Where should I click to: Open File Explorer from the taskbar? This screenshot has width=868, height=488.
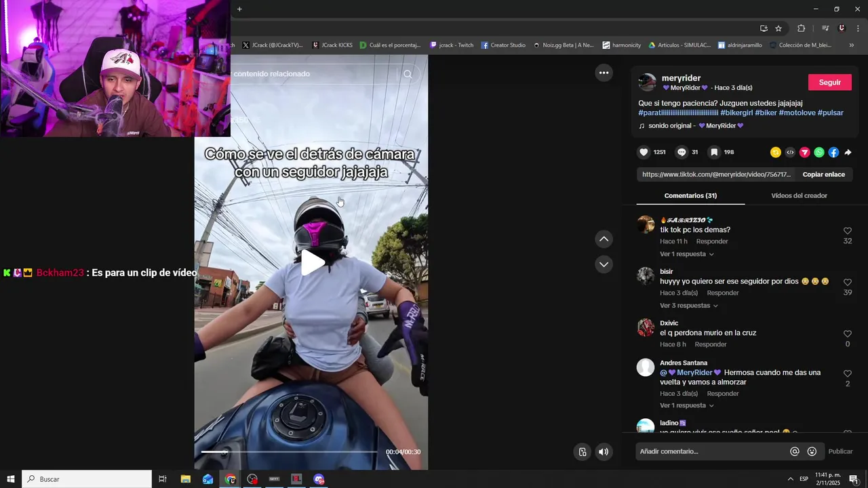tap(185, 479)
